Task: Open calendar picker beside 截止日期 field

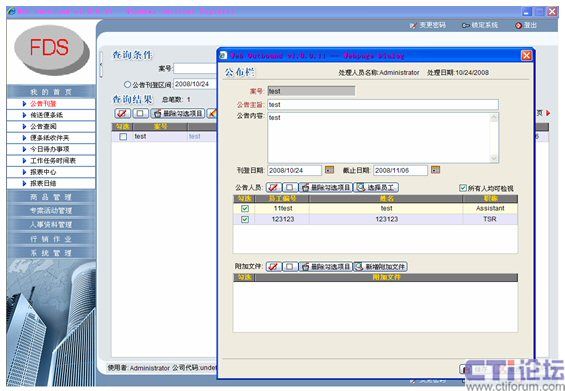Action: (435, 170)
